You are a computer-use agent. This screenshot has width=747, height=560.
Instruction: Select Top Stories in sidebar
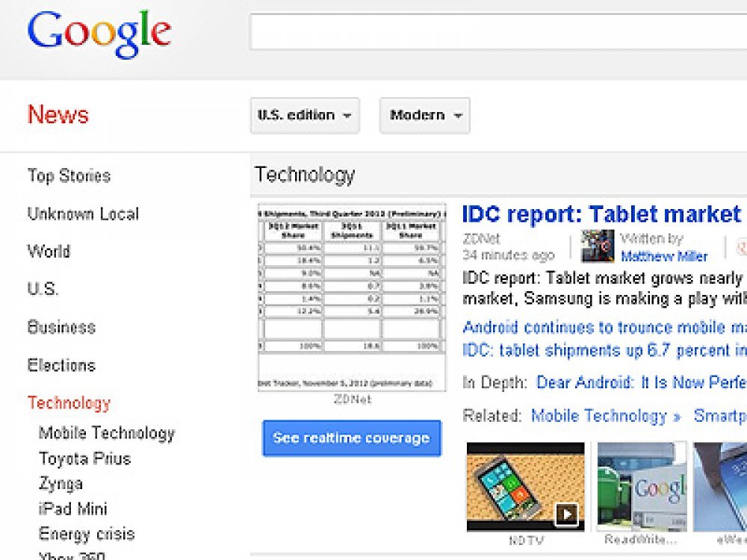coord(69,175)
